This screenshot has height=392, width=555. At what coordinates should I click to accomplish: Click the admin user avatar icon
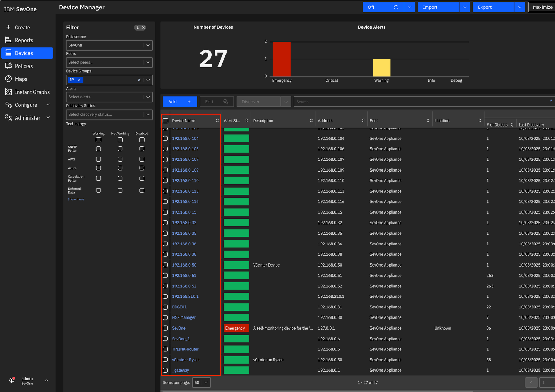(x=12, y=380)
